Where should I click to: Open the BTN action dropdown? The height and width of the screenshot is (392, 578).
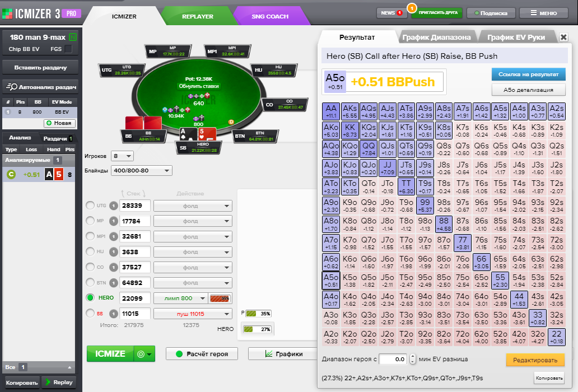(x=193, y=283)
